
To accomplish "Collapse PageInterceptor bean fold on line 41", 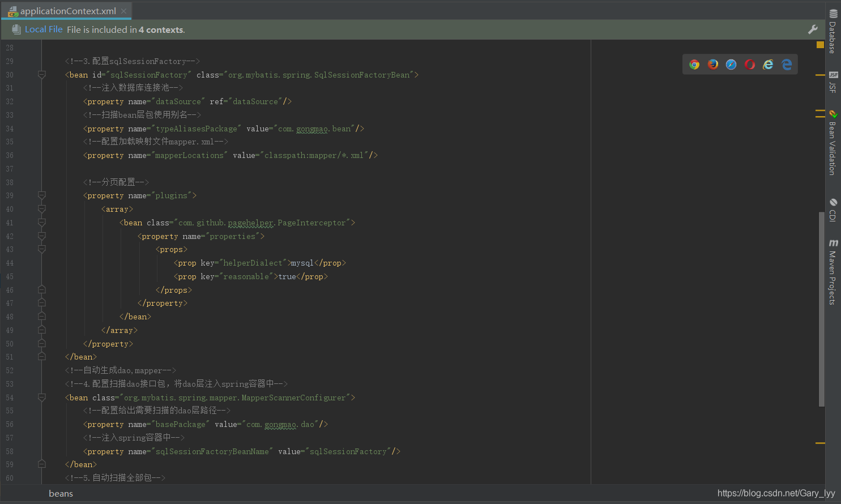I will click(x=42, y=223).
